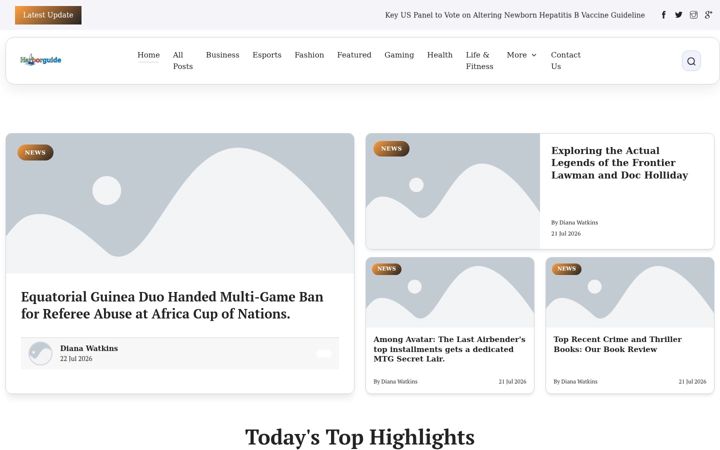Click the Frontier Lawman article thumbnail
Screen dimensions: 720x450
tap(453, 191)
